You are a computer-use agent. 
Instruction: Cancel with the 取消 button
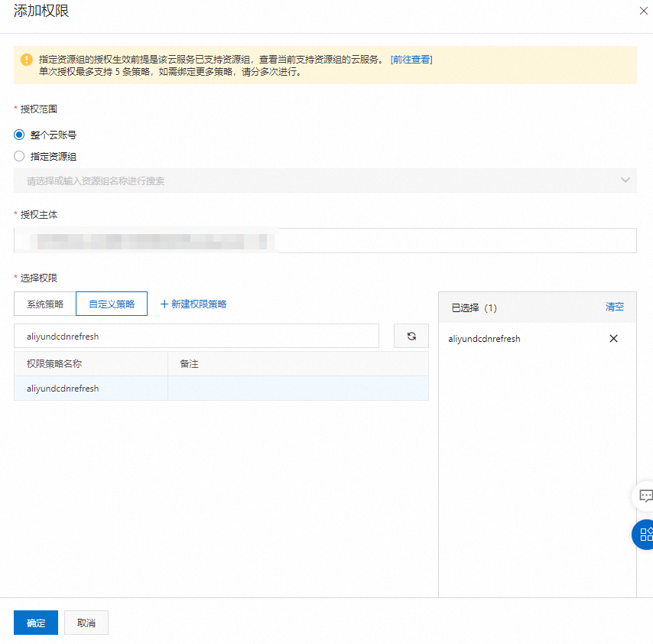pyautogui.click(x=86, y=623)
